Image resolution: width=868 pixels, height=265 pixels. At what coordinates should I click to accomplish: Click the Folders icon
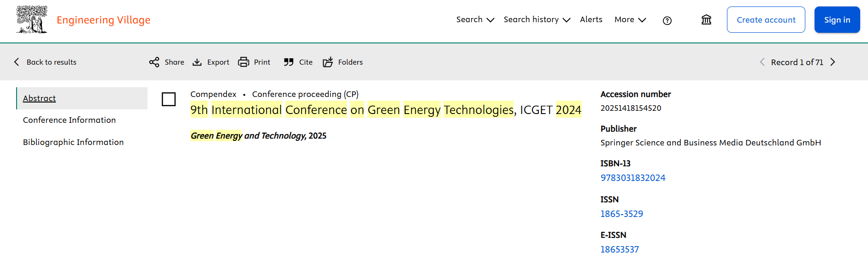pyautogui.click(x=328, y=62)
